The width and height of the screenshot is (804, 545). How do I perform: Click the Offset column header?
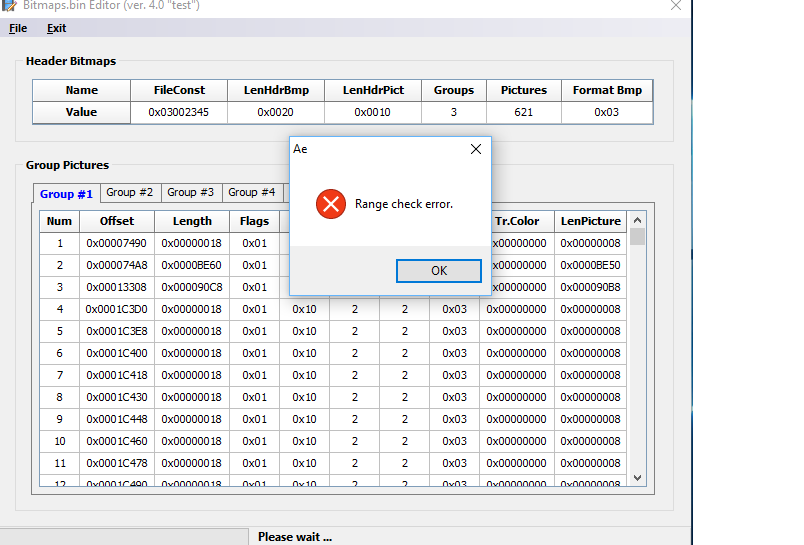[x=116, y=221]
